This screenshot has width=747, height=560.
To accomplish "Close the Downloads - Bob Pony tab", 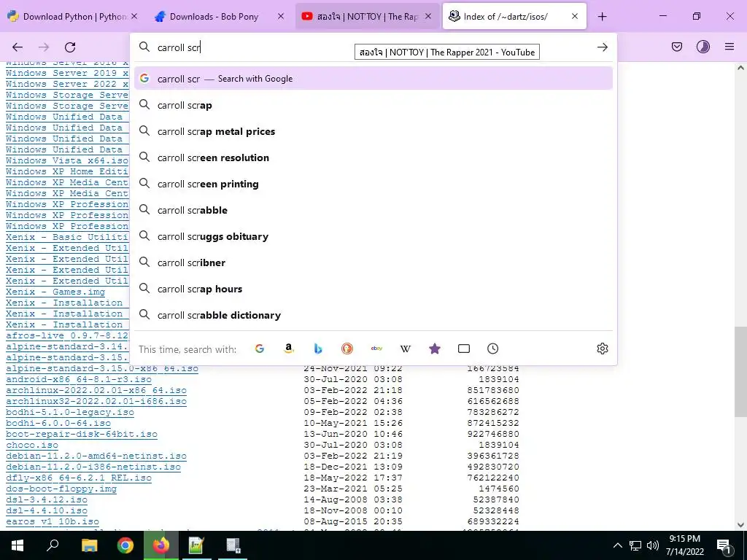I will (281, 16).
